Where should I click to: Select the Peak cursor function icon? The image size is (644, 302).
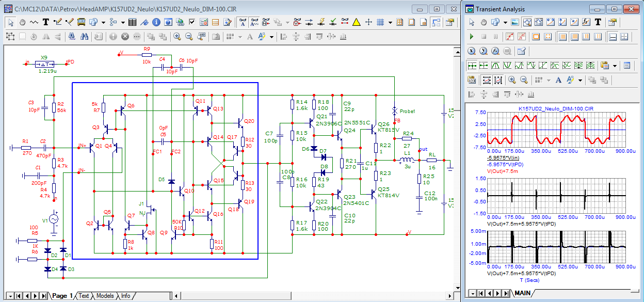pyautogui.click(x=495, y=66)
